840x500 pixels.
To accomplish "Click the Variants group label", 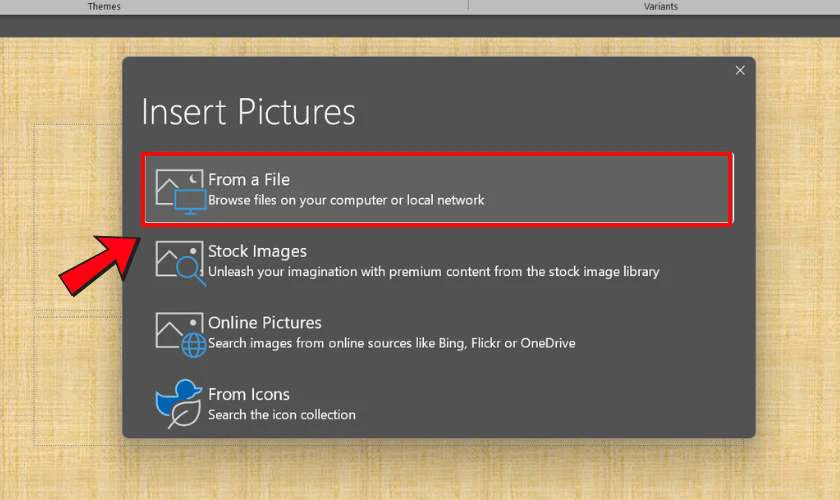I will pos(660,6).
